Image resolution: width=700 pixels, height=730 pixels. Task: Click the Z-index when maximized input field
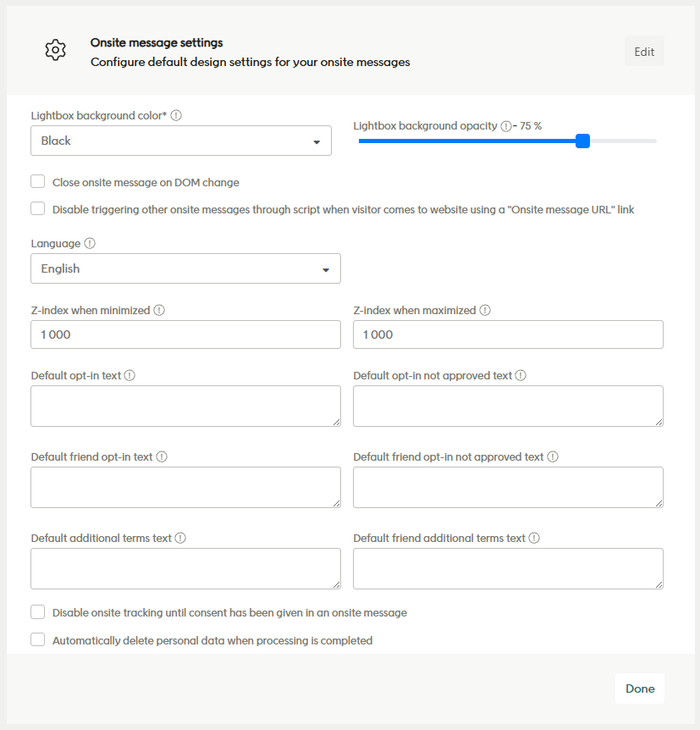[507, 335]
